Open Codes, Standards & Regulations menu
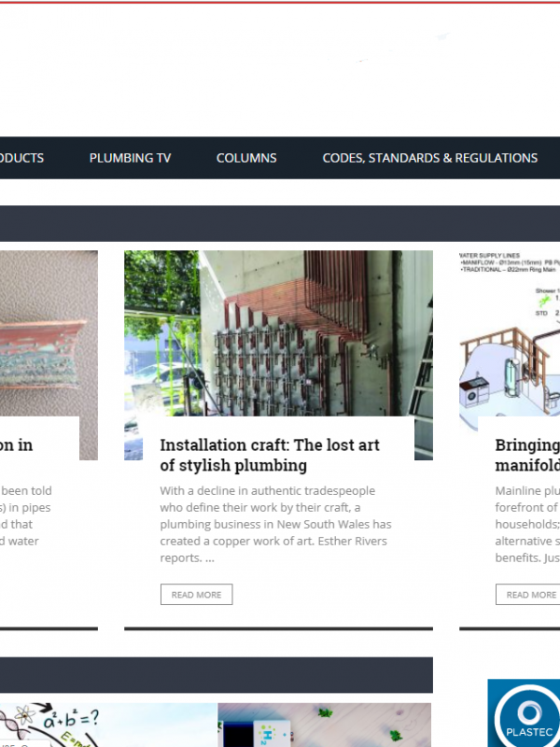The width and height of the screenshot is (560, 747). [x=430, y=158]
